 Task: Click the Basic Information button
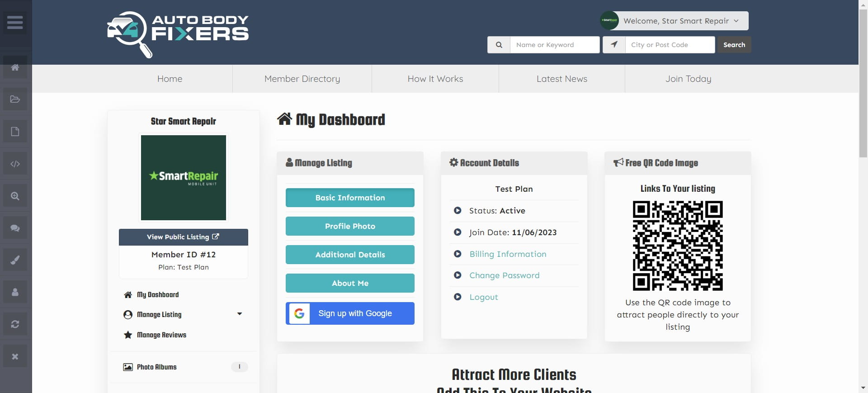tap(350, 198)
